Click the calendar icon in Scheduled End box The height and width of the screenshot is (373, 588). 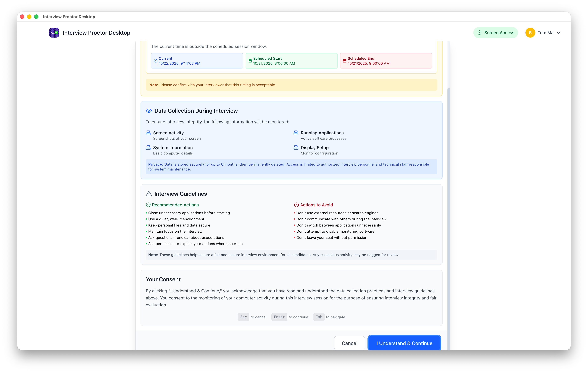345,61
